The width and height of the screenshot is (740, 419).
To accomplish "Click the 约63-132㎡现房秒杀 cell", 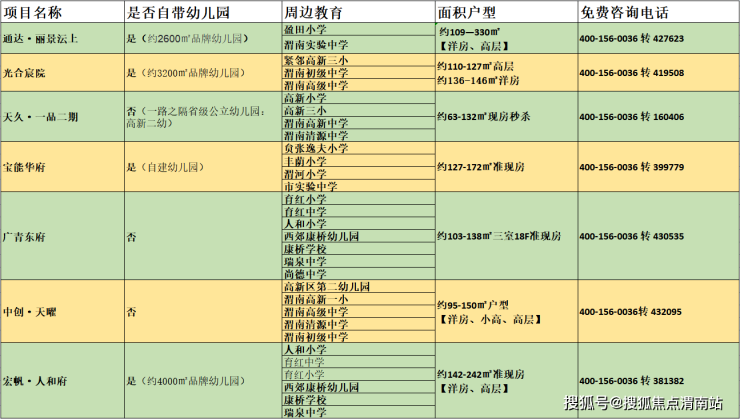I will pos(507,117).
